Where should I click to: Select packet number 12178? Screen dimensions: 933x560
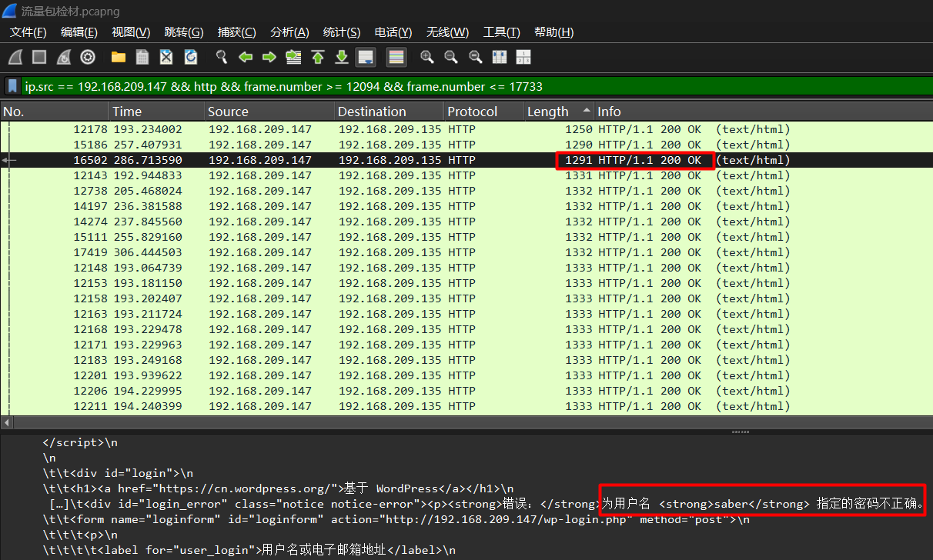pyautogui.click(x=466, y=129)
